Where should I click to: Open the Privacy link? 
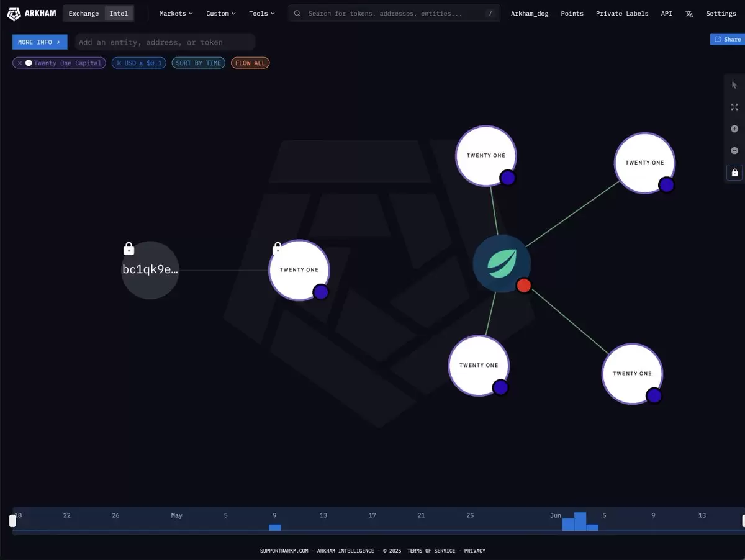click(475, 551)
